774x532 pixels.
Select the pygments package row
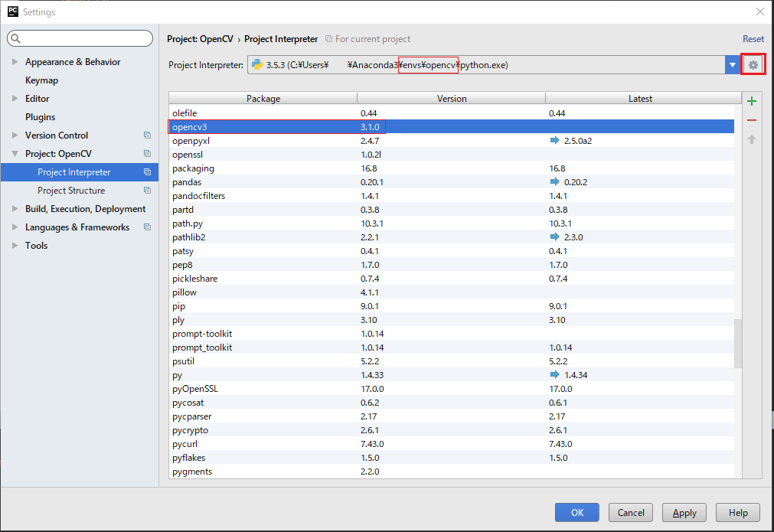[x=451, y=472]
